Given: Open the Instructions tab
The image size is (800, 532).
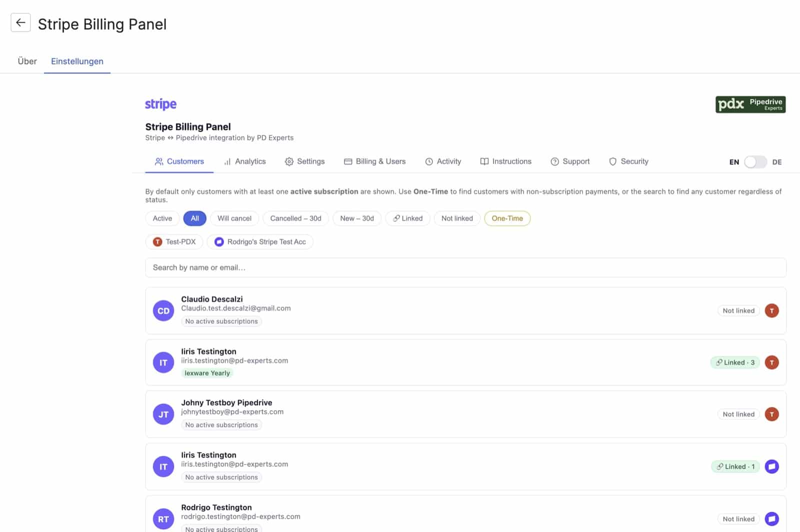Looking at the screenshot, I should pyautogui.click(x=505, y=161).
